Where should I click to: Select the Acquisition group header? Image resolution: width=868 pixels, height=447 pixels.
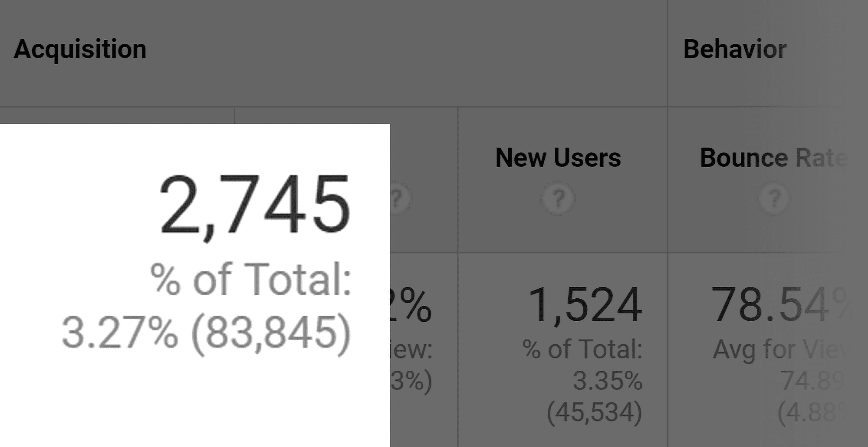click(x=80, y=49)
